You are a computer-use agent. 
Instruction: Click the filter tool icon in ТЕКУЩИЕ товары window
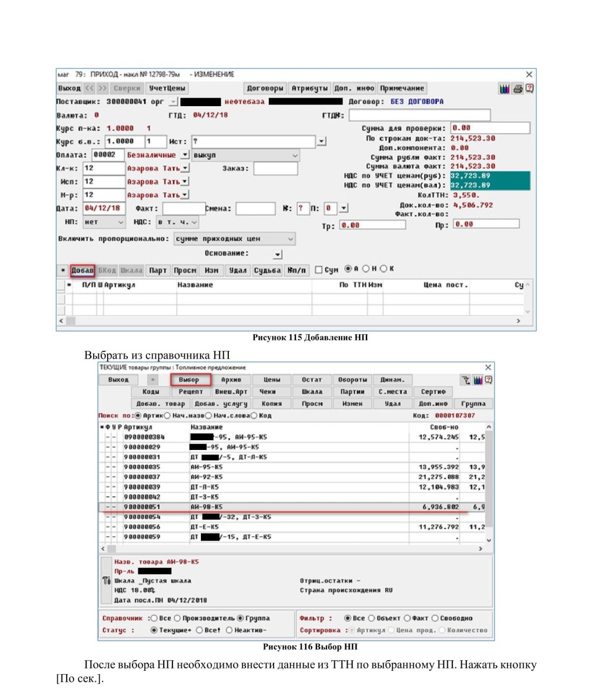pos(465,380)
